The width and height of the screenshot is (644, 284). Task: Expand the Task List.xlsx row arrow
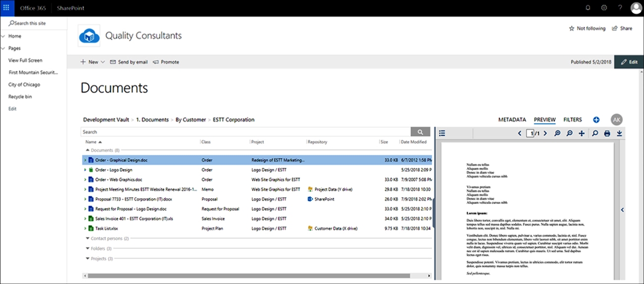pos(85,228)
